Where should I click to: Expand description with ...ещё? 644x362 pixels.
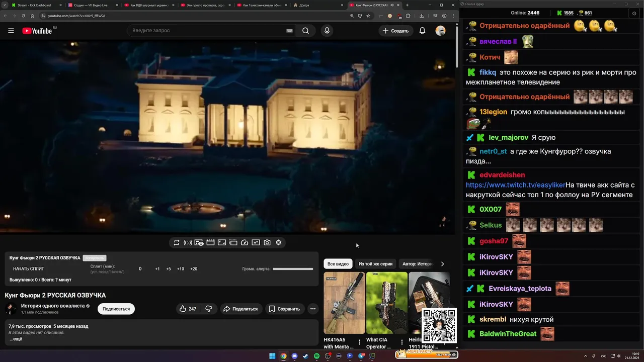click(16, 339)
